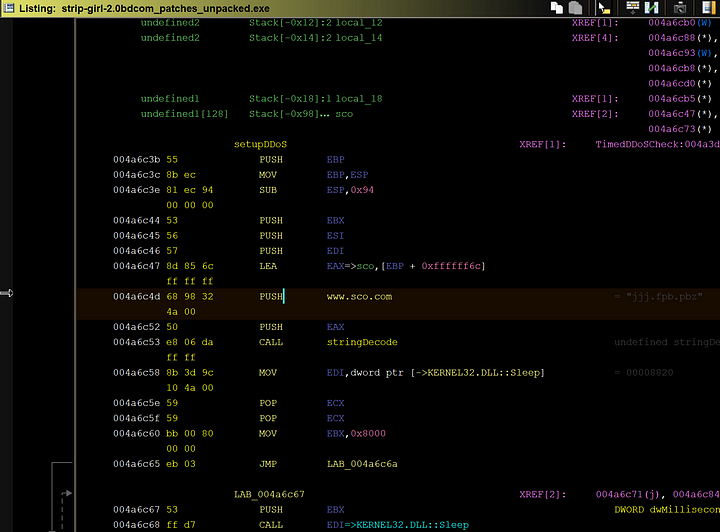
Task: Select the Listing title strip-girl-2.0bdcom_patches_unpacked.exe
Action: (165, 8)
